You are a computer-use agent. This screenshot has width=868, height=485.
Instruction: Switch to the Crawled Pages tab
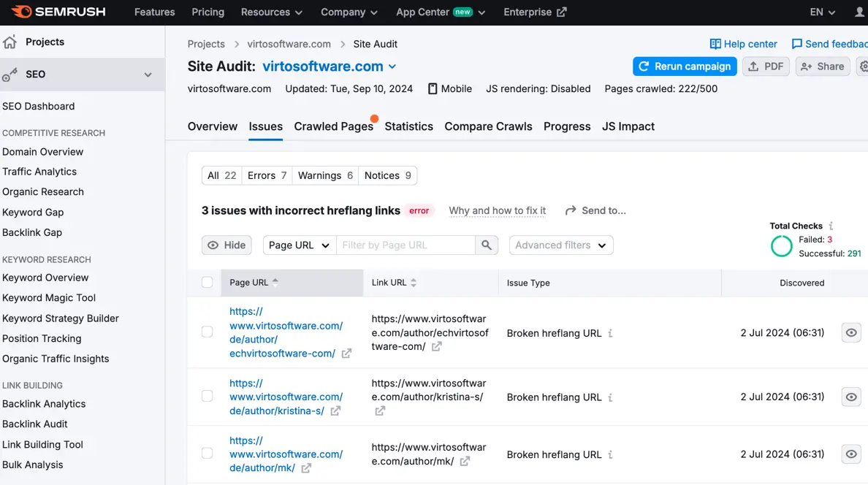pyautogui.click(x=334, y=127)
